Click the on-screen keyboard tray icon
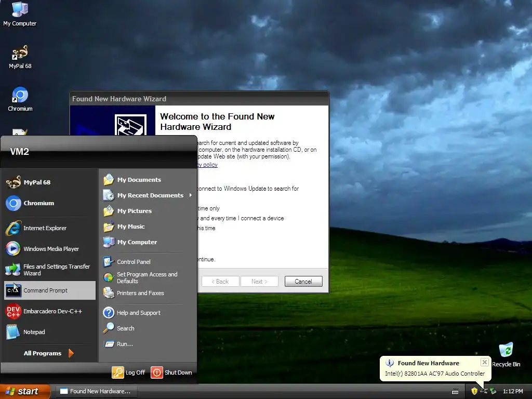 tap(455, 392)
